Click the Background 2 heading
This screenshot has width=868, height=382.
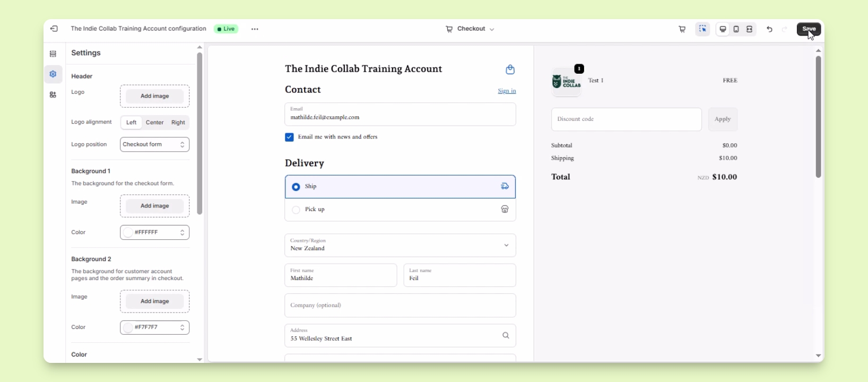[91, 259]
